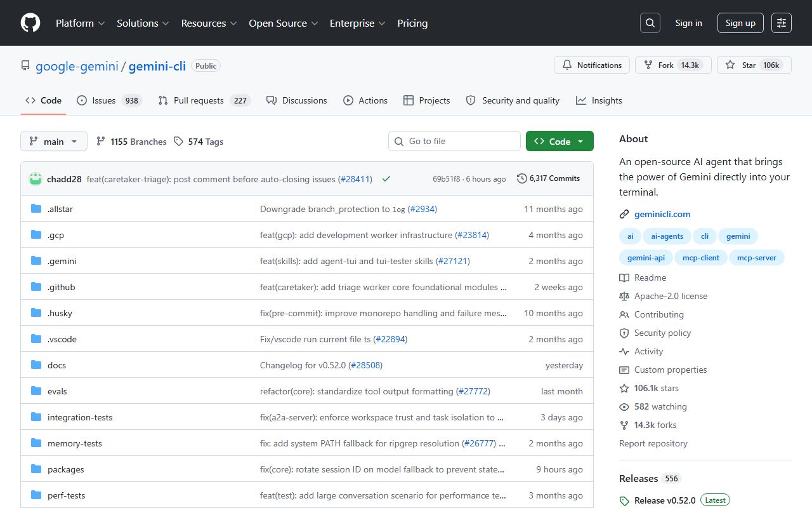The height and width of the screenshot is (508, 812).
Task: Click the book icon next to Readme
Action: (624, 277)
